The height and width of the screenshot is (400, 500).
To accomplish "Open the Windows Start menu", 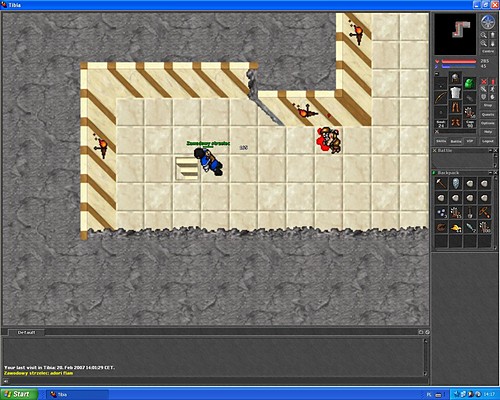I will pos(18,394).
